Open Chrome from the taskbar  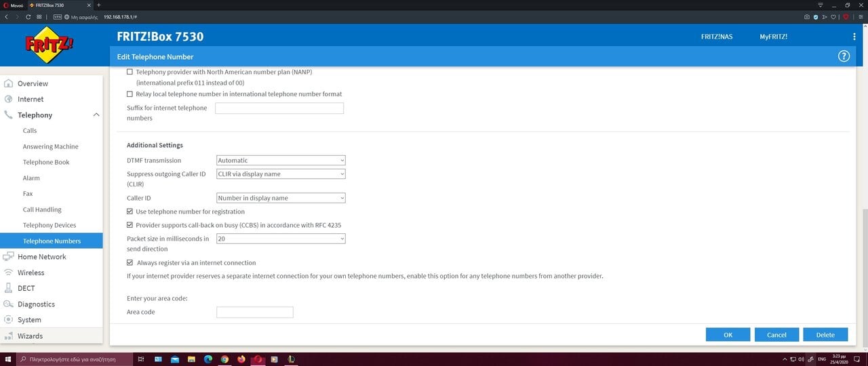pyautogui.click(x=224, y=359)
